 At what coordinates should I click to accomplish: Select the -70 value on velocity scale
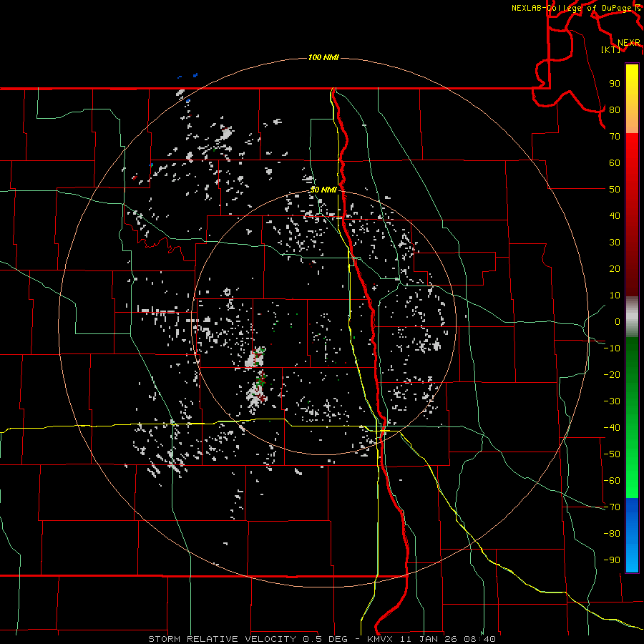pyautogui.click(x=612, y=507)
